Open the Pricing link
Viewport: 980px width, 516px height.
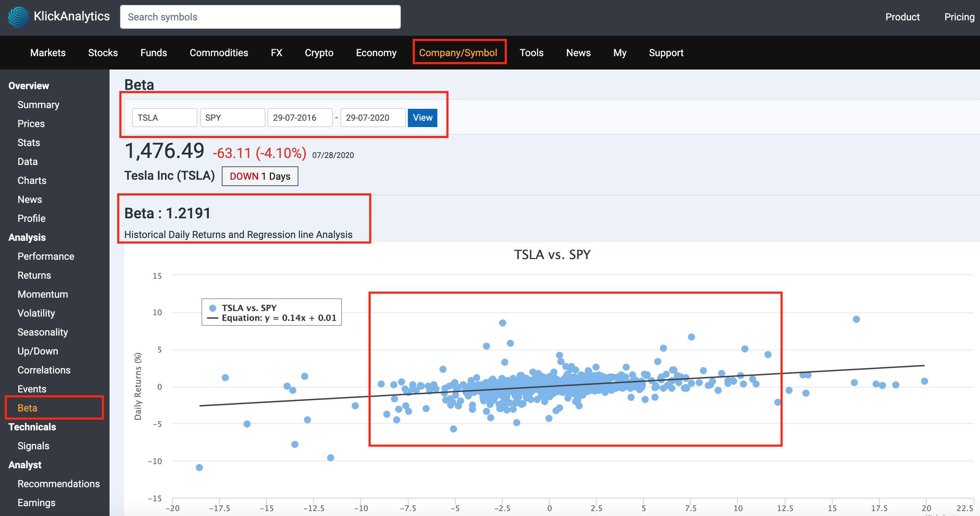(x=959, y=17)
